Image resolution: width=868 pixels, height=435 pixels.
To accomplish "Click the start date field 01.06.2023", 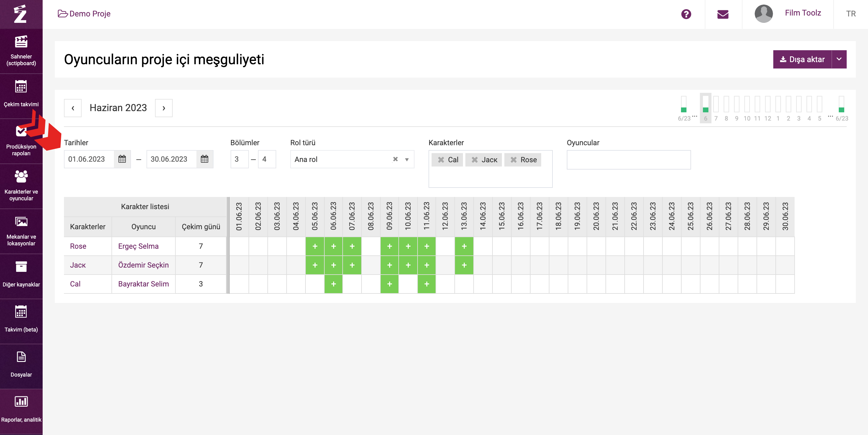I will coord(89,159).
